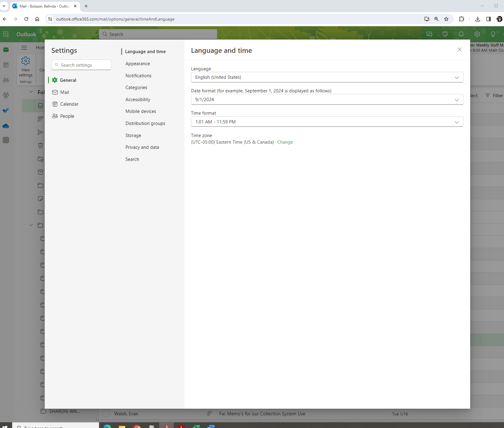Click the attachment paperclip on Walsh email

pyautogui.click(x=209, y=414)
